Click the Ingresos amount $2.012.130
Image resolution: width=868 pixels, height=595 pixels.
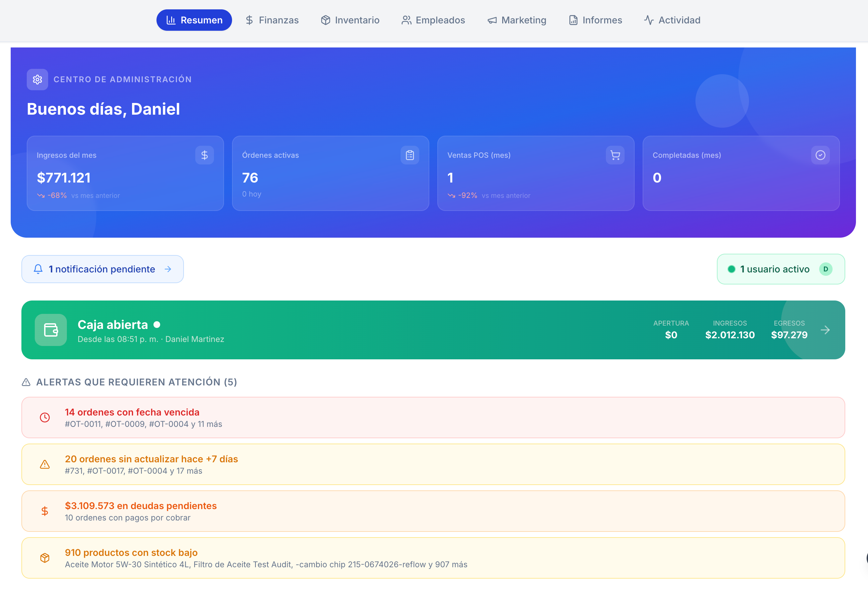pyautogui.click(x=730, y=335)
